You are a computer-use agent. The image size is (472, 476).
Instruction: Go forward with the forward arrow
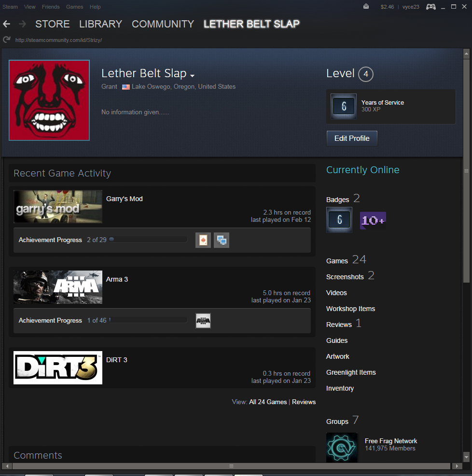click(22, 24)
